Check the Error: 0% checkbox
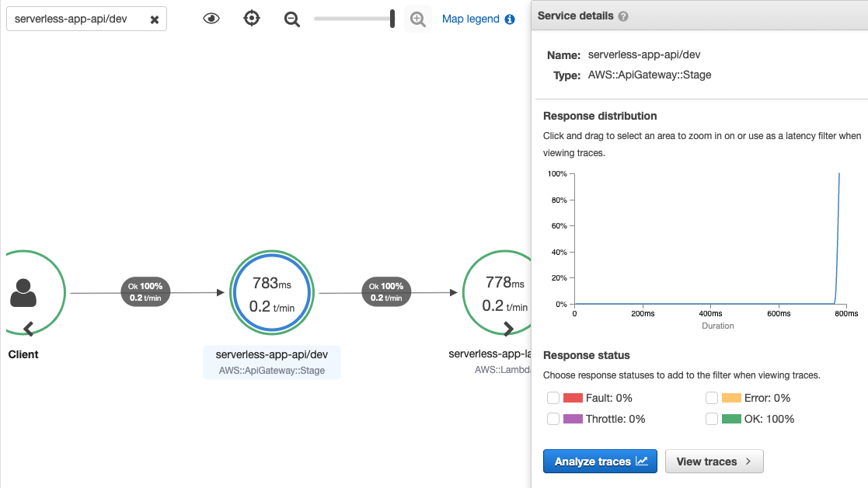Screen dimensions: 868x488 coord(712,398)
